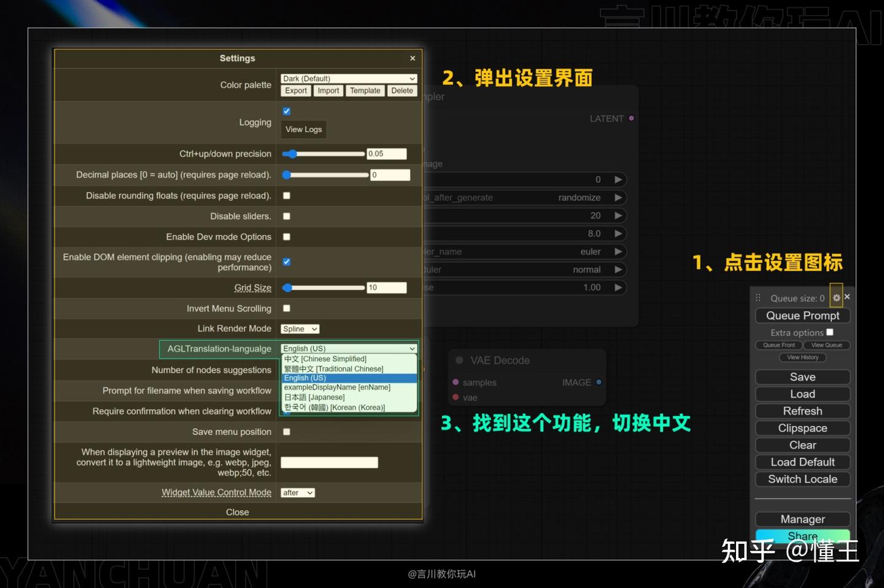Select 繁體中文 [Traditional Chinese] option
This screenshot has width=884, height=588.
point(349,369)
